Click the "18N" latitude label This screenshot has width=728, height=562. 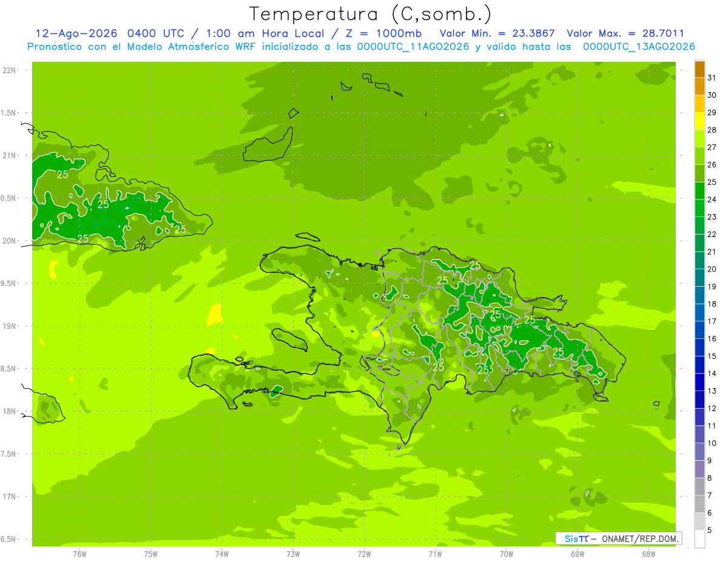coord(10,412)
